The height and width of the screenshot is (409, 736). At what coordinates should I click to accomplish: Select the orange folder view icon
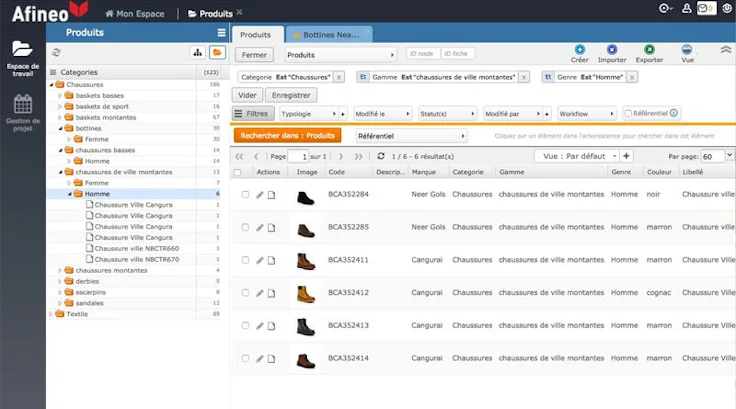tap(217, 53)
